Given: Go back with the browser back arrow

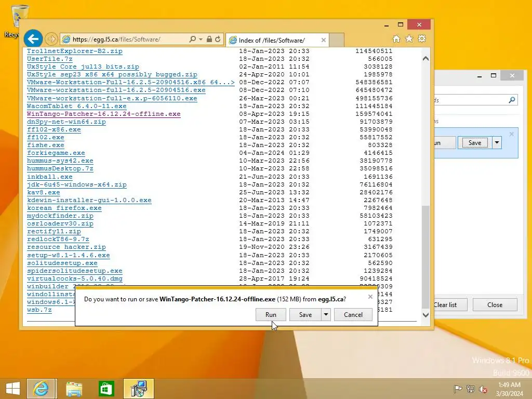Looking at the screenshot, I should [33, 39].
